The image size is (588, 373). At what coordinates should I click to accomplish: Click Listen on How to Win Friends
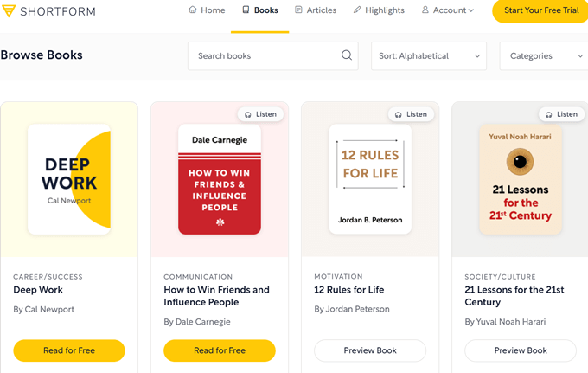(x=260, y=114)
